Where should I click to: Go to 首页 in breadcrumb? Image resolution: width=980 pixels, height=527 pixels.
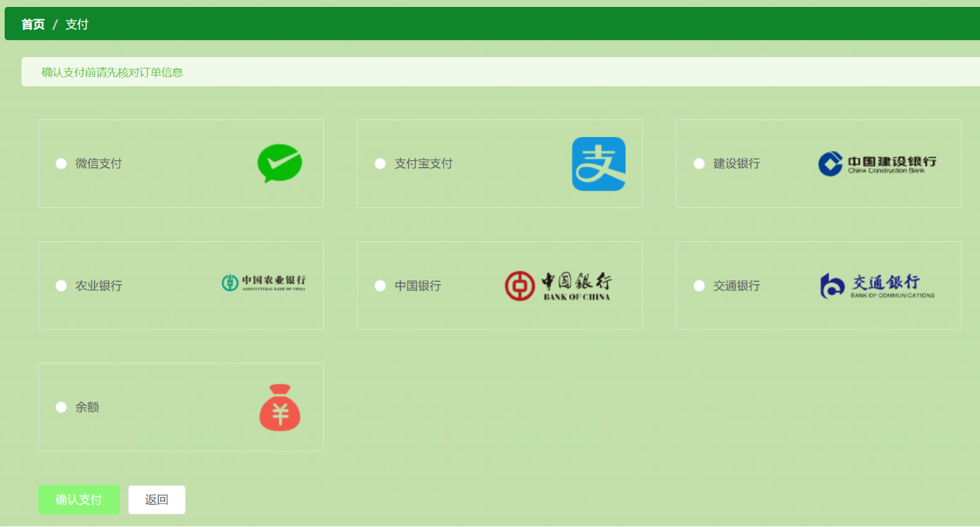tap(33, 25)
